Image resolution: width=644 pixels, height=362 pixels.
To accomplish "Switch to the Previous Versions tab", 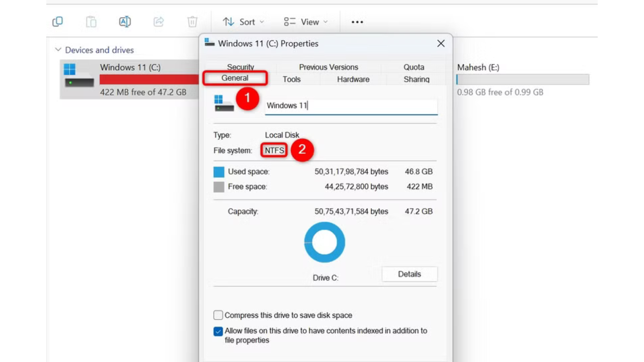I will pos(329,67).
